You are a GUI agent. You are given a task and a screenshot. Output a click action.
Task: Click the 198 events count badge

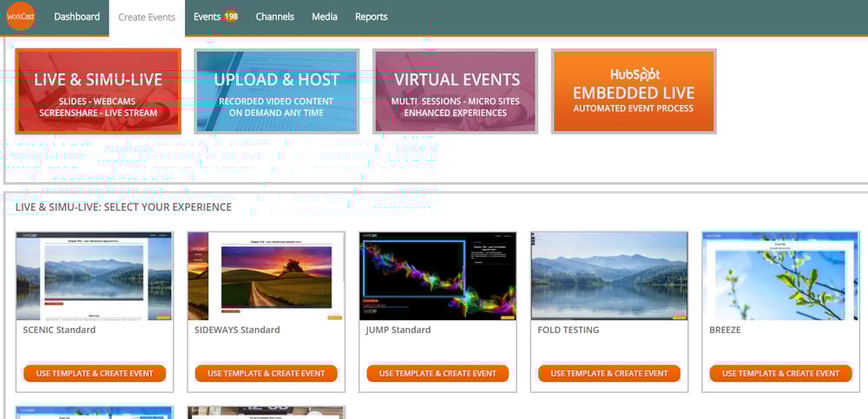pos(231,16)
